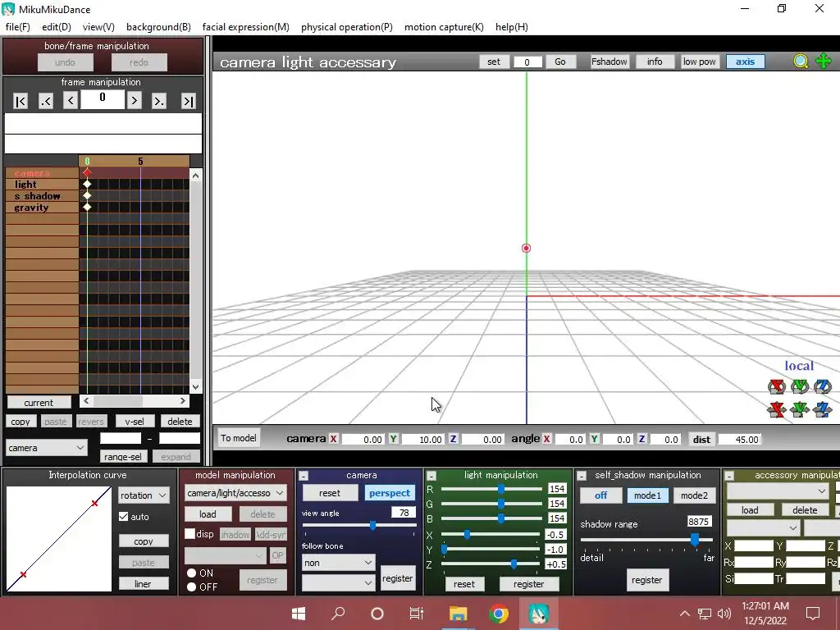The width and height of the screenshot is (840, 630).
Task: Select the light keyframe diamond at frame 0
Action: point(87,185)
